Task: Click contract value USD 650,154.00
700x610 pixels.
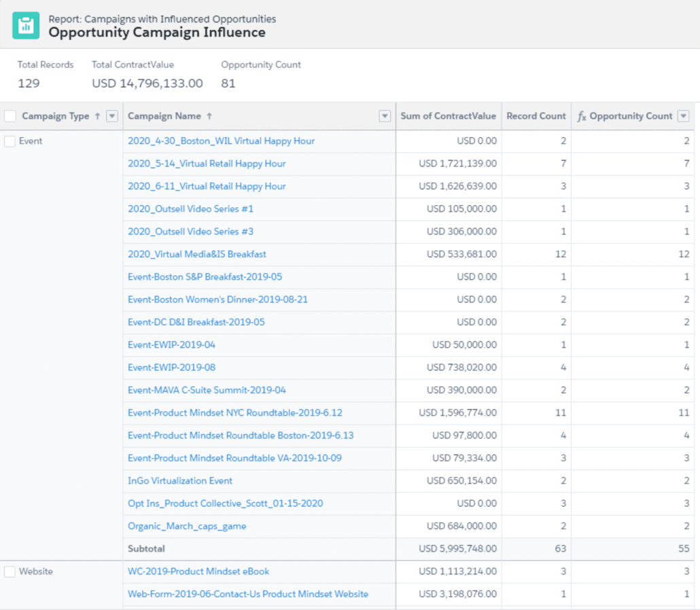Action: coord(461,480)
